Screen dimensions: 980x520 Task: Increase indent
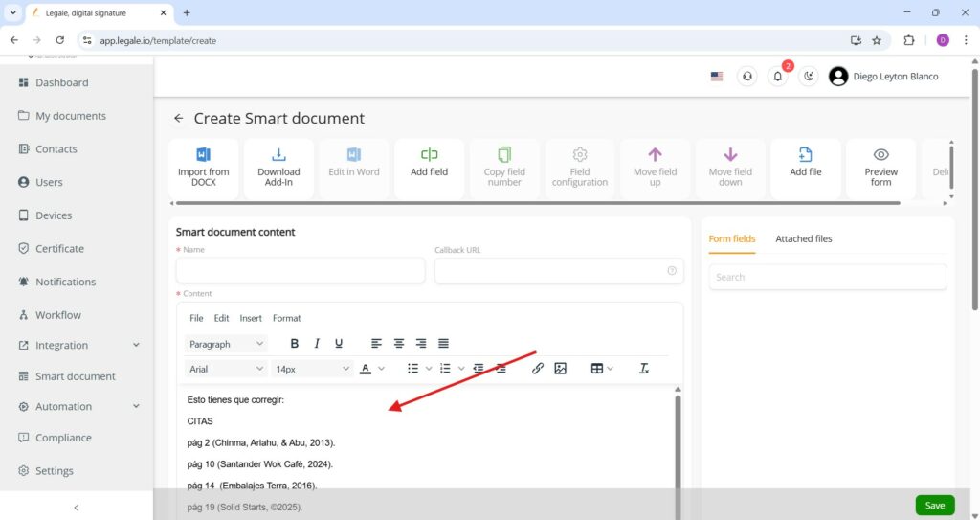501,369
